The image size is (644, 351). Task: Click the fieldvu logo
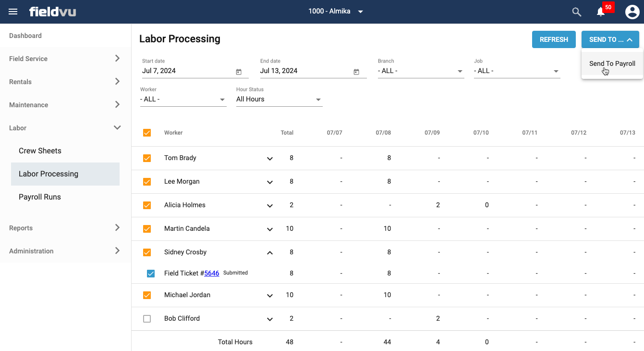click(52, 12)
